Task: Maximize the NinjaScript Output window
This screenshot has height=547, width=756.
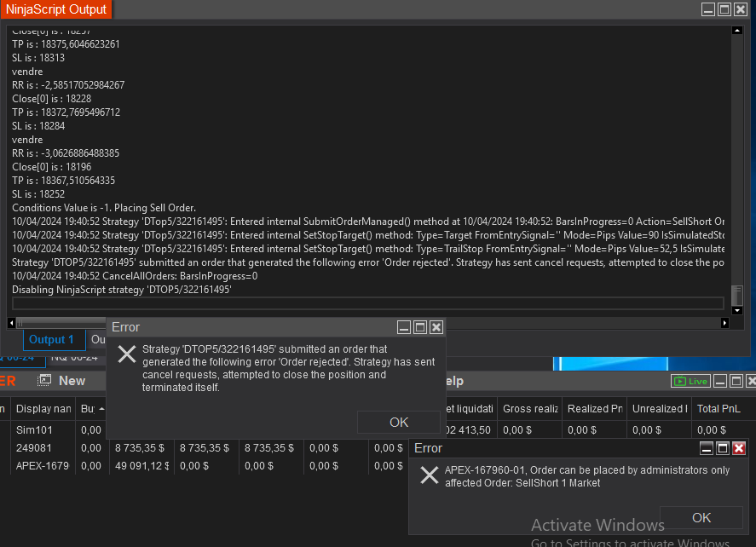Action: (x=724, y=9)
